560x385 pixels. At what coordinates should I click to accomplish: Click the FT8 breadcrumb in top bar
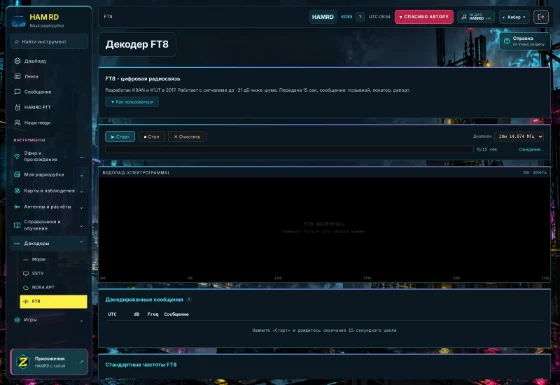[108, 16]
